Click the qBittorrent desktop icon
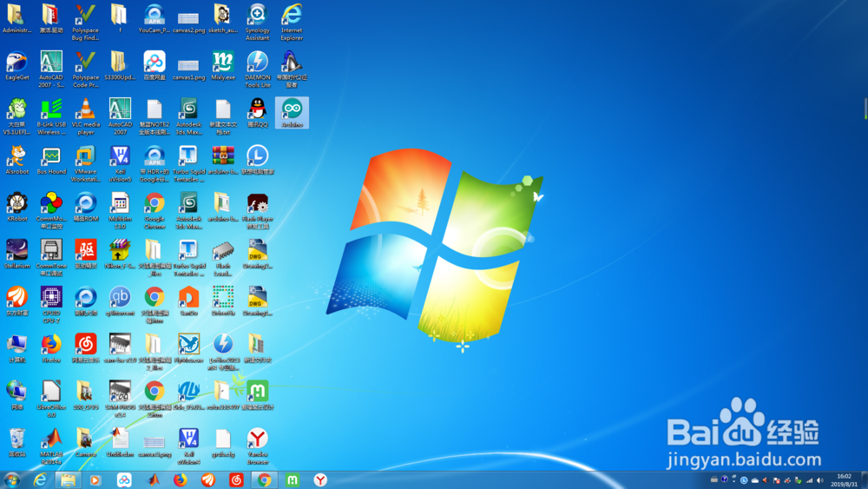The image size is (868, 489). [120, 301]
